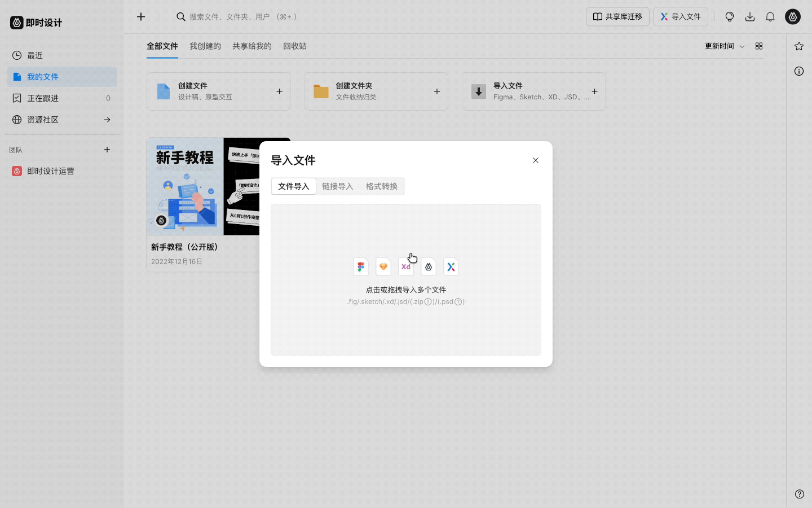Click the 点击或拖拽导入多个文件 text
The image size is (812, 508).
coord(406,290)
